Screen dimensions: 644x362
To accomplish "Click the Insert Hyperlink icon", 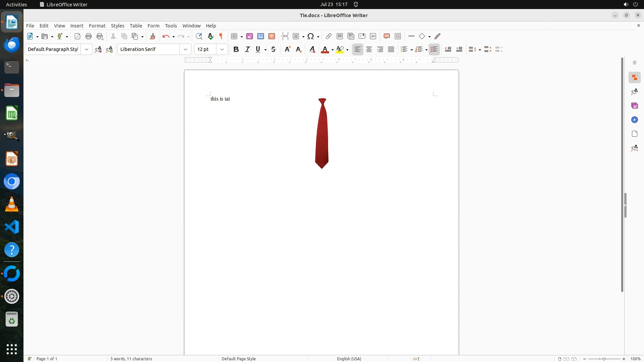I will click(329, 36).
